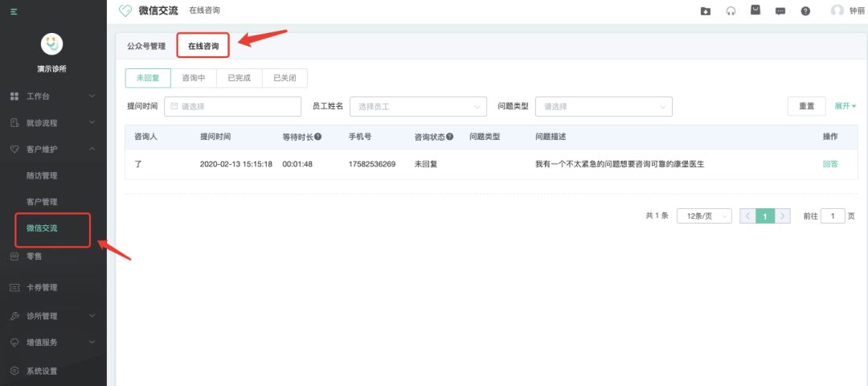Image resolution: width=868 pixels, height=386 pixels.
Task: Click the 咨询人 column header
Action: 146,137
